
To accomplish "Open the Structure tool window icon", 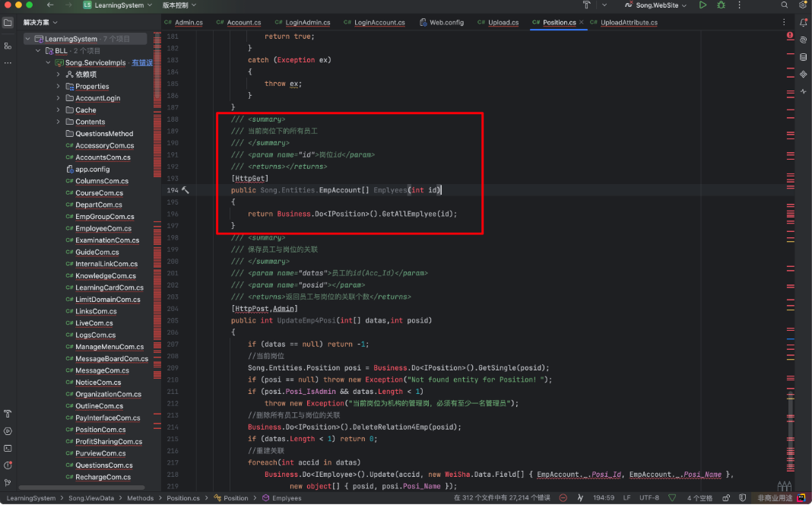I will click(8, 46).
